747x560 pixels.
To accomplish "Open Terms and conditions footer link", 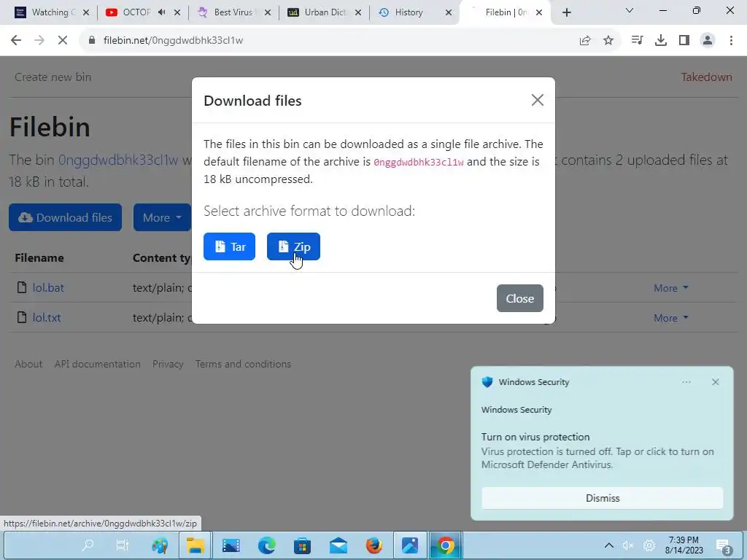I will (243, 364).
